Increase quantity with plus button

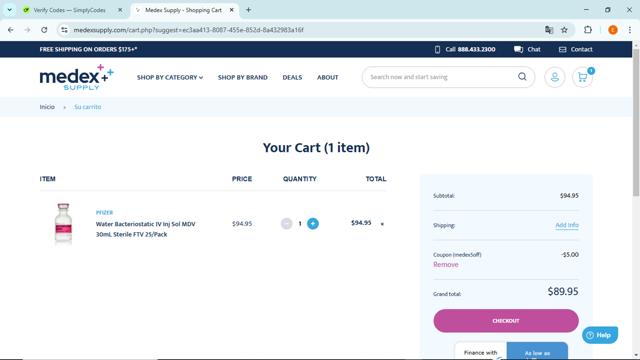tap(313, 224)
